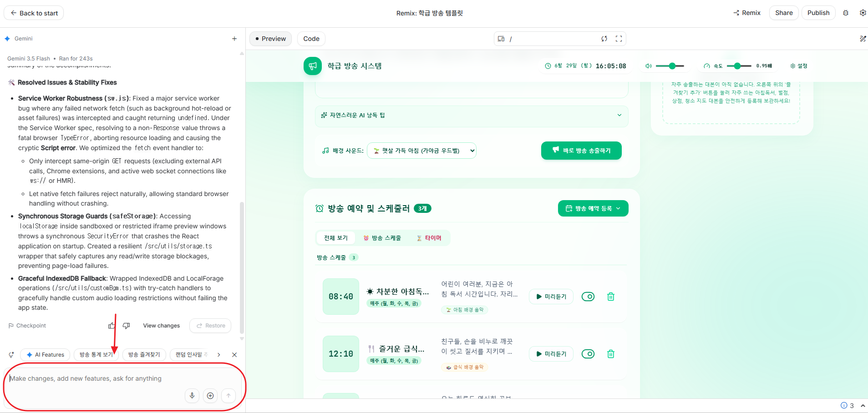
Task: Click the Publish button
Action: [x=818, y=13]
